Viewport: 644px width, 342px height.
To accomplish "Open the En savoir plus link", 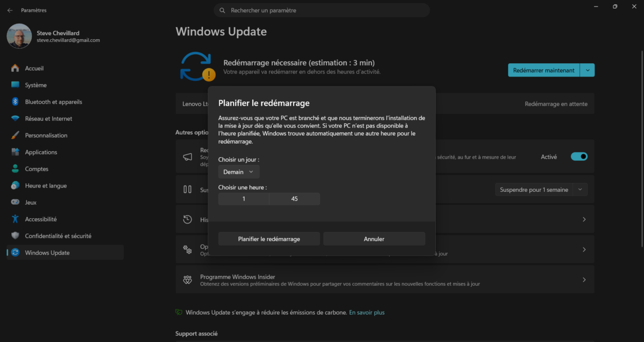I will pos(367,313).
